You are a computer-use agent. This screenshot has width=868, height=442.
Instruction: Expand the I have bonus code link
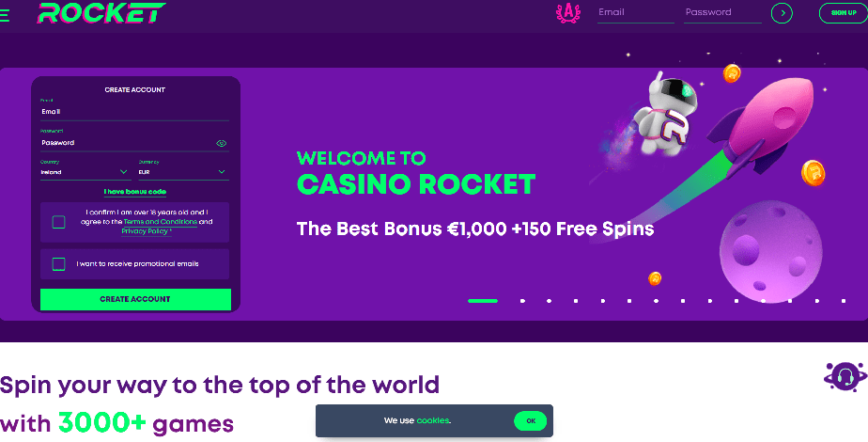pos(135,192)
